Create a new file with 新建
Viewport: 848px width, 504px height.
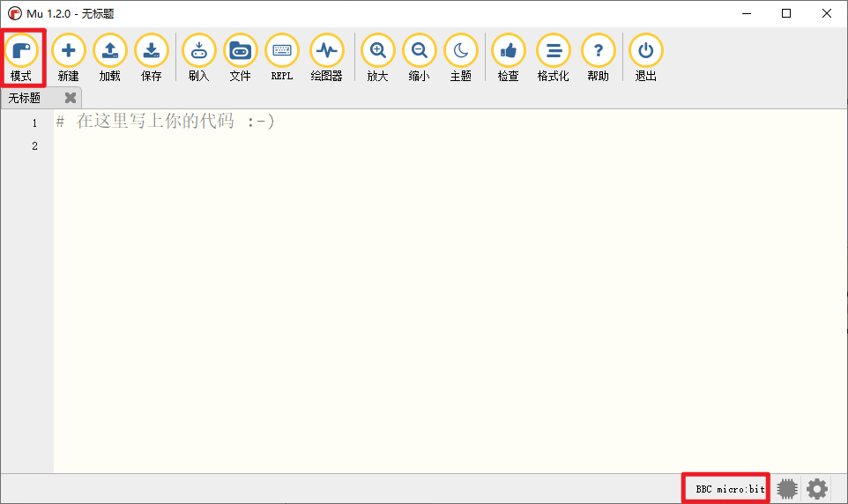tap(69, 51)
